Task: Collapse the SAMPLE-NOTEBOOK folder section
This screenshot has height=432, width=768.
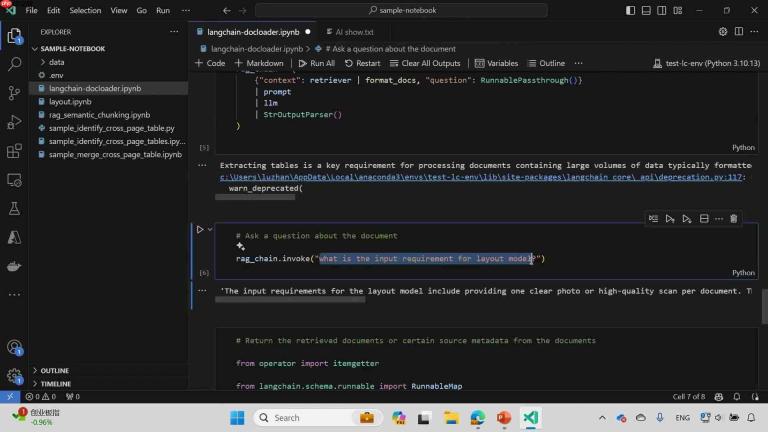Action: (x=72, y=49)
